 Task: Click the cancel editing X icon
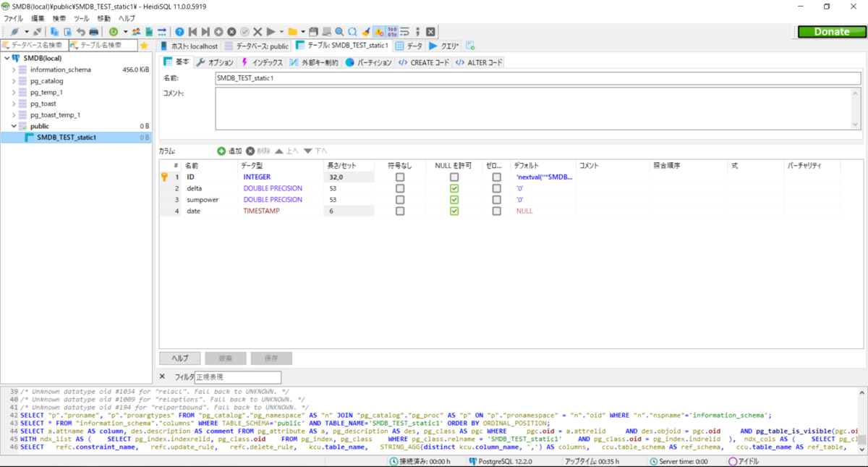(x=258, y=32)
